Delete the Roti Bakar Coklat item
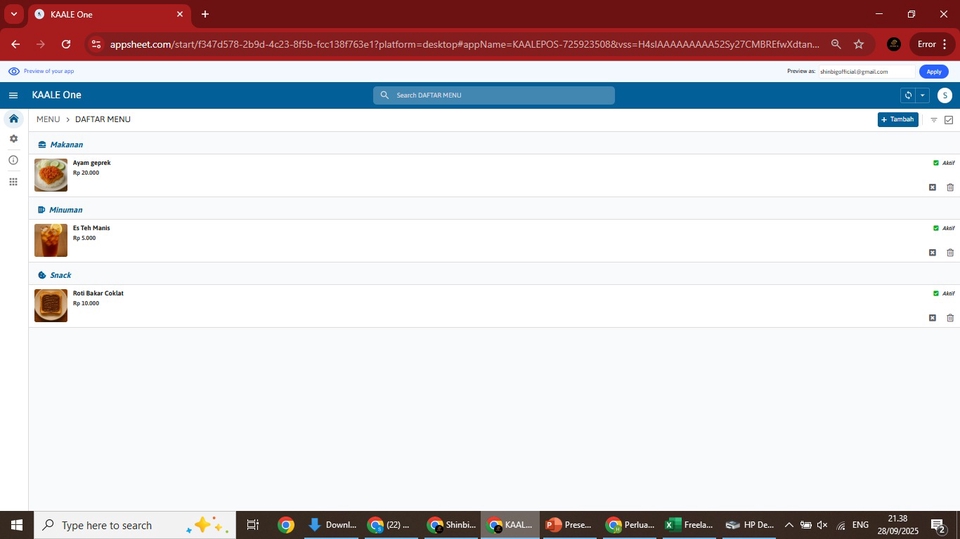Viewport: 960px width, 539px height. 950,318
